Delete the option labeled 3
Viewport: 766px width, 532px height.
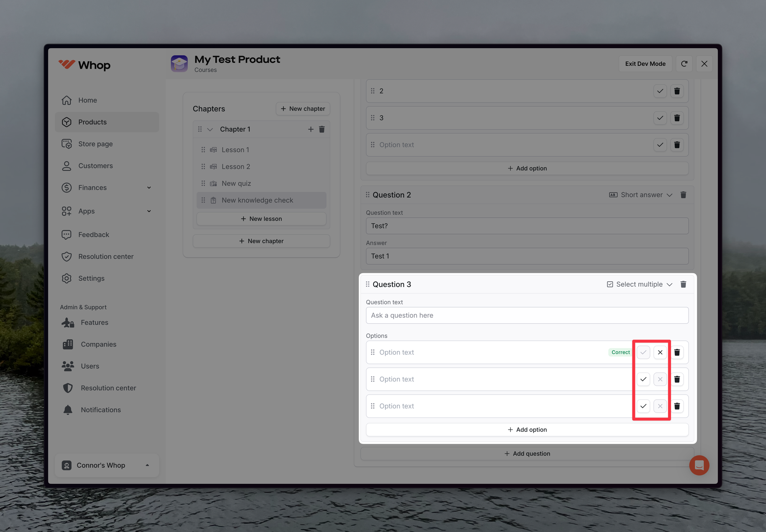click(x=677, y=118)
